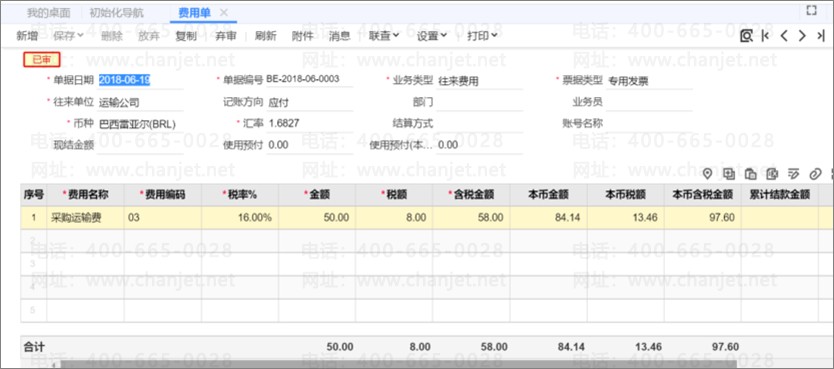Select row 1's 含税金额 cell 58.00
The height and width of the screenshot is (369, 834).
[x=471, y=218]
